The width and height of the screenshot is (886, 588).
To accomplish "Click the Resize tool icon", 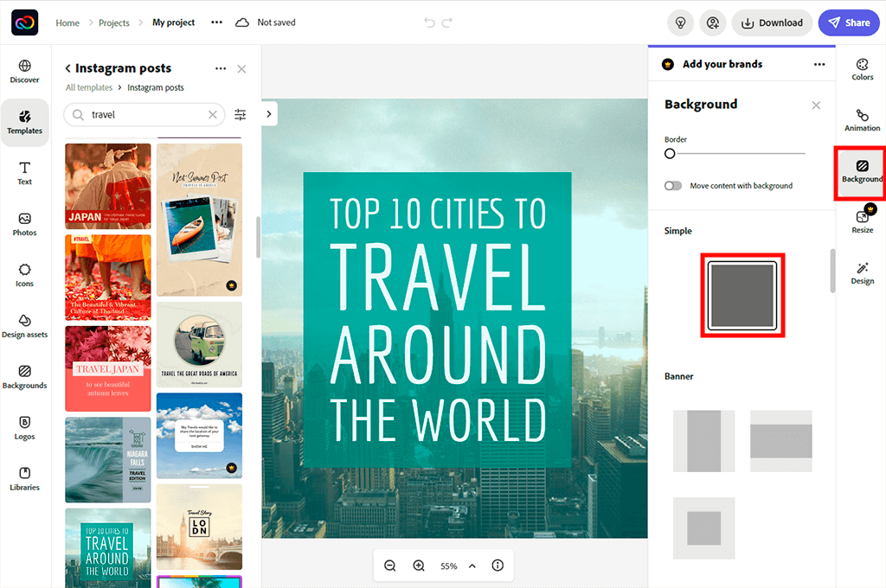I will pyautogui.click(x=862, y=221).
